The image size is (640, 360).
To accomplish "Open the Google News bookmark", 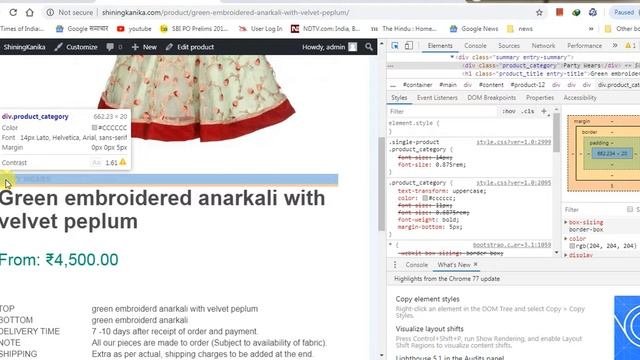I will pyautogui.click(x=474, y=29).
